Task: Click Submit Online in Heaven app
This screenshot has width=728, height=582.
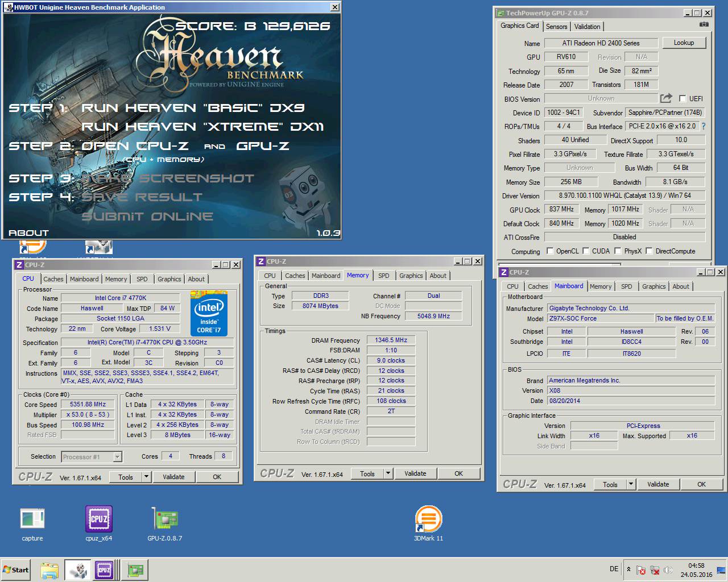Action: pyautogui.click(x=147, y=217)
